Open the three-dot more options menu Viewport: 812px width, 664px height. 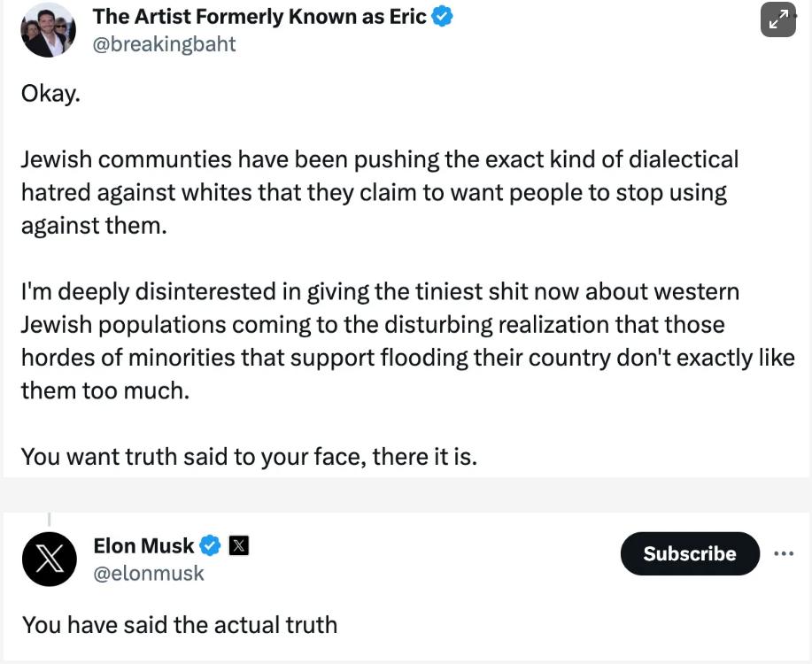[x=784, y=553]
